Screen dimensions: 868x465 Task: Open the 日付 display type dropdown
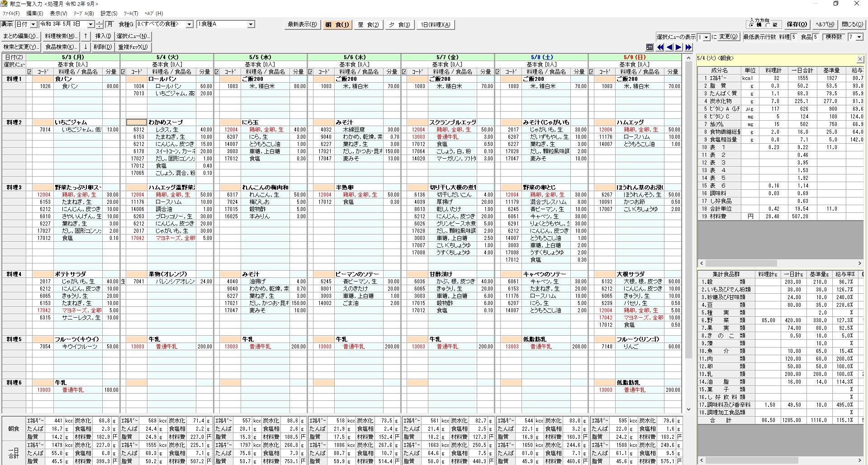click(33, 24)
